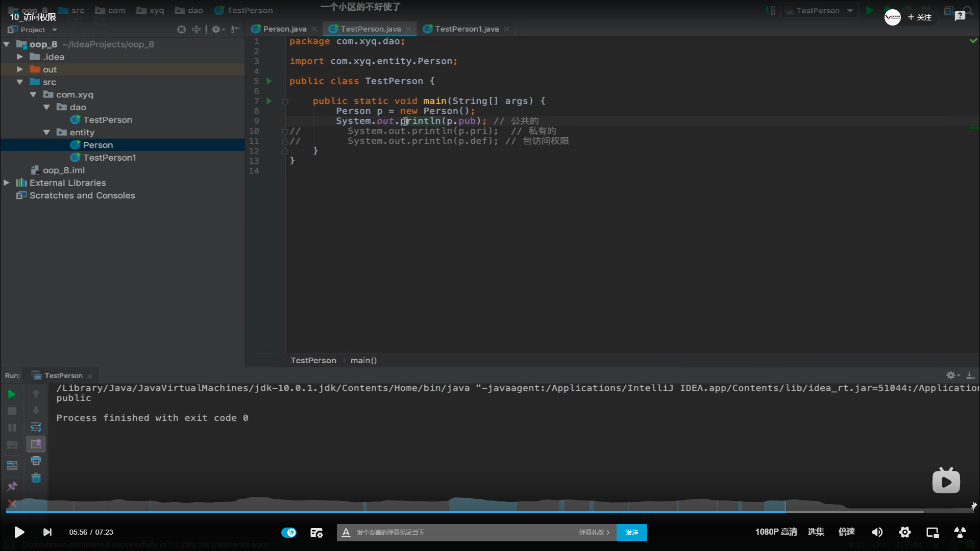Open the TestPerson run configuration dropdown

click(x=819, y=11)
